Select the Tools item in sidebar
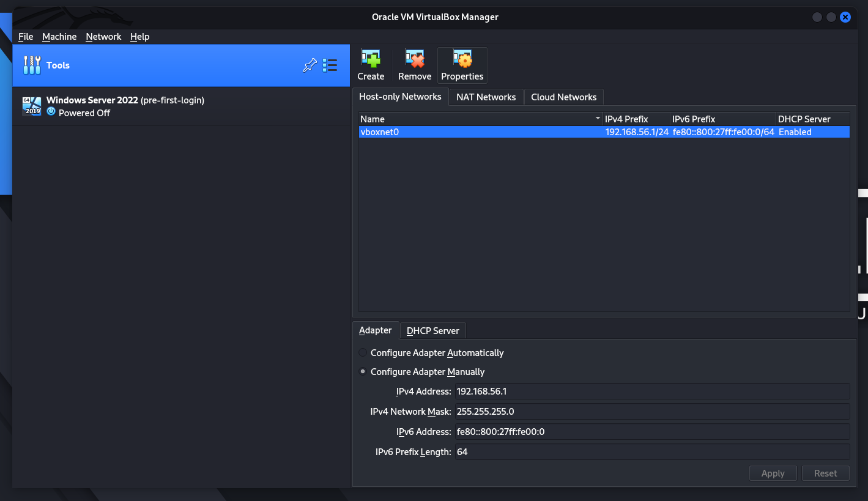The image size is (868, 501). pyautogui.click(x=181, y=65)
